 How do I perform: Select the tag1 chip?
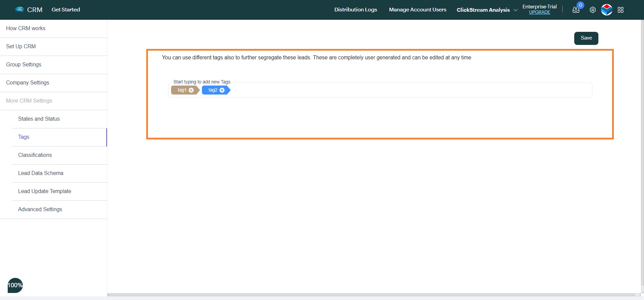coord(185,90)
